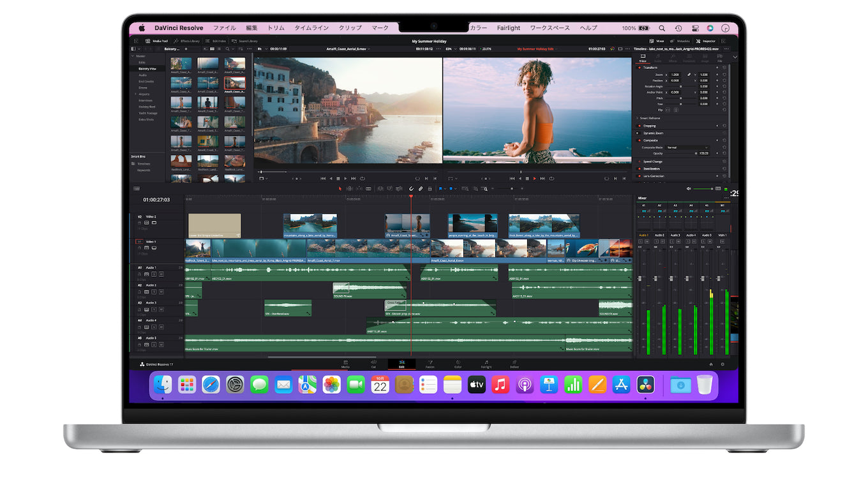Select the Drone bin in sidebar
Viewport: 868px width, 478px height.
[143, 87]
